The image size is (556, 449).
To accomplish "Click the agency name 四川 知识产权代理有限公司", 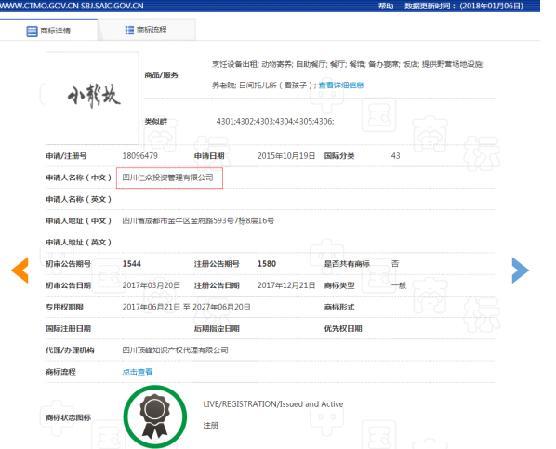I will click(175, 350).
